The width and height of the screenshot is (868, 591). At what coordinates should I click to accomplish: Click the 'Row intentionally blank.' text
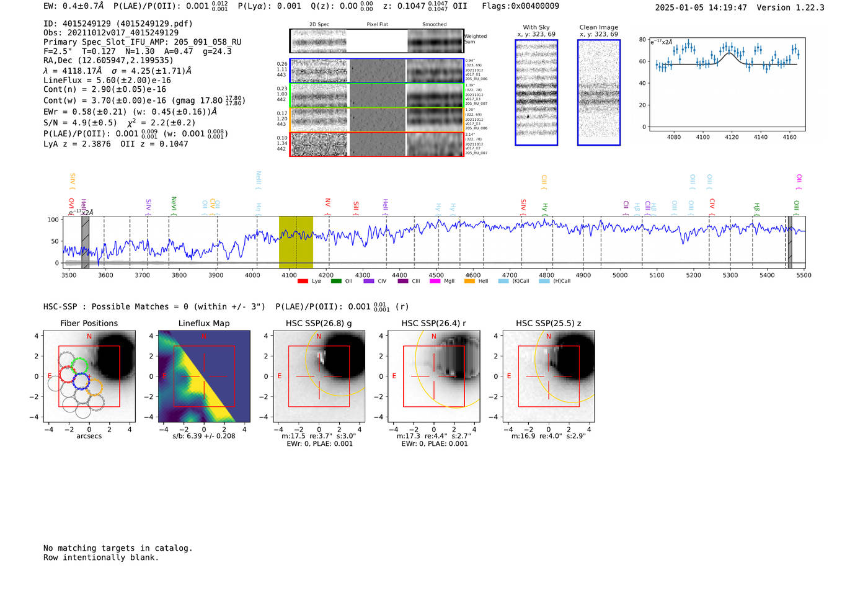(101, 557)
